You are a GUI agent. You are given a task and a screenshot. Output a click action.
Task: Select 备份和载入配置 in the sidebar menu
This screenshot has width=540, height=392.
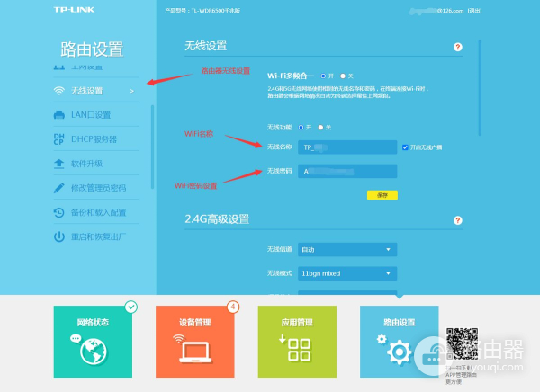tap(96, 212)
